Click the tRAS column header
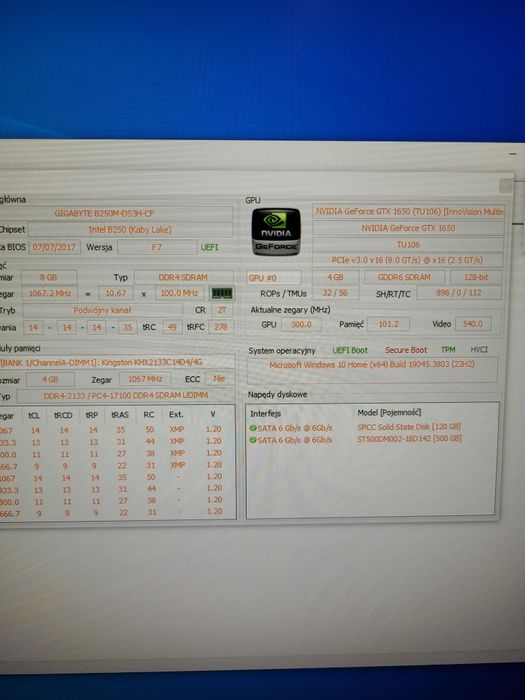 120,415
